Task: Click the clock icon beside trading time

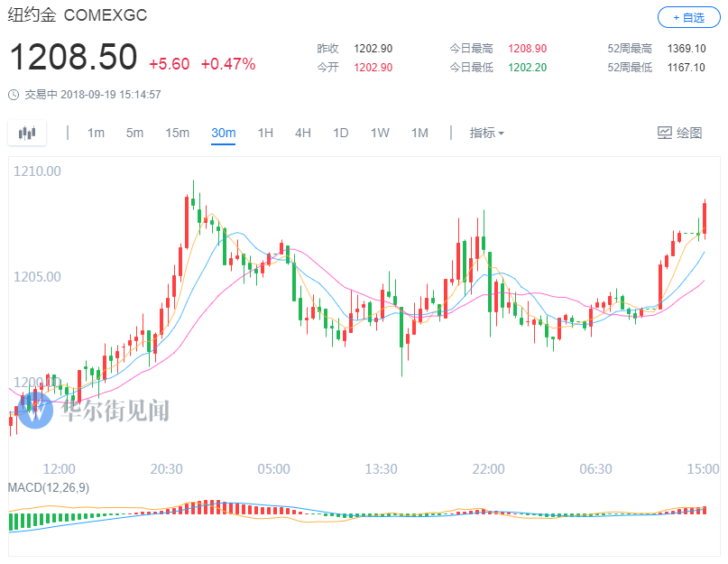Action: (x=14, y=95)
